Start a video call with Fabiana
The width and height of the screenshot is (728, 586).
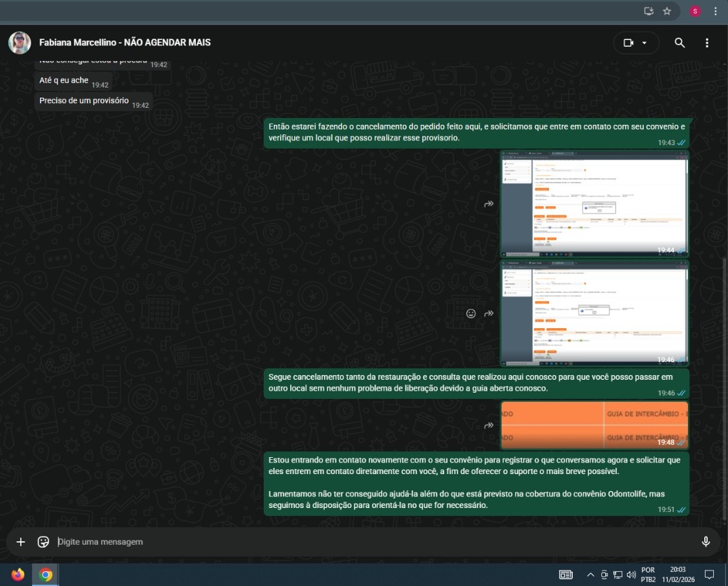[628, 43]
